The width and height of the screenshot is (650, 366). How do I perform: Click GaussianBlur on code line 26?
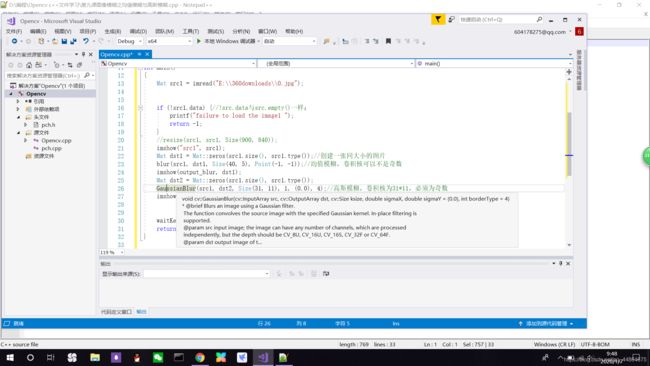click(x=176, y=188)
